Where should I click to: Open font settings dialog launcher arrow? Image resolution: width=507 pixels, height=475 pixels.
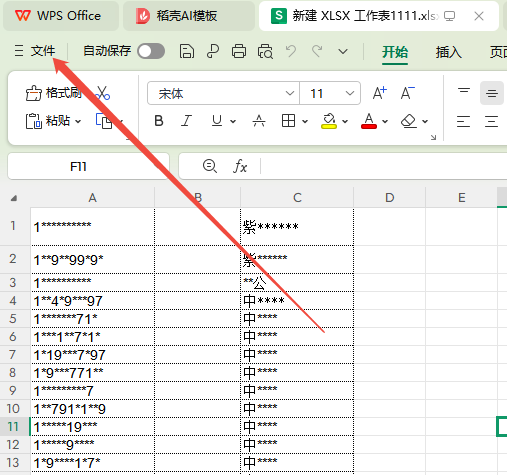pyautogui.click(x=433, y=137)
